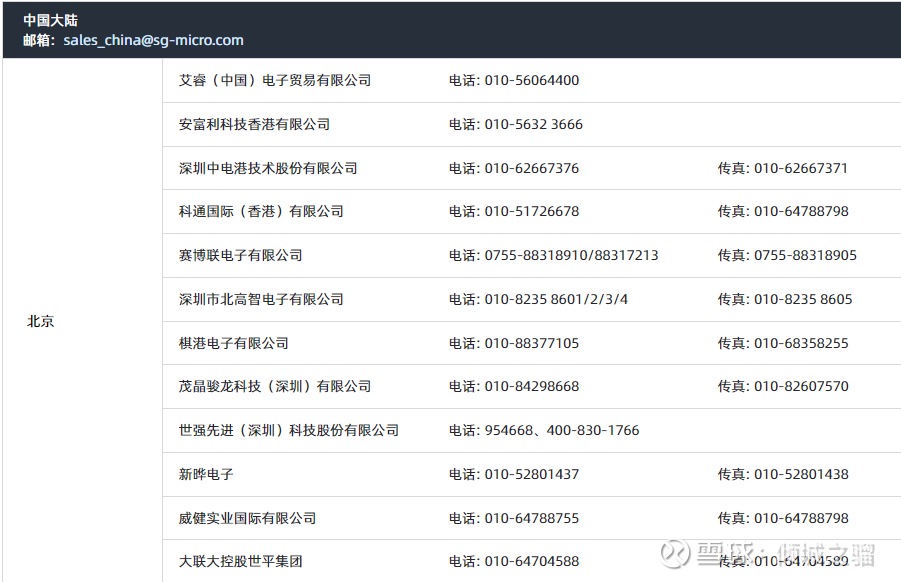The width and height of the screenshot is (901, 582).
Task: Click phone number 010-51726678
Action: [x=532, y=211]
